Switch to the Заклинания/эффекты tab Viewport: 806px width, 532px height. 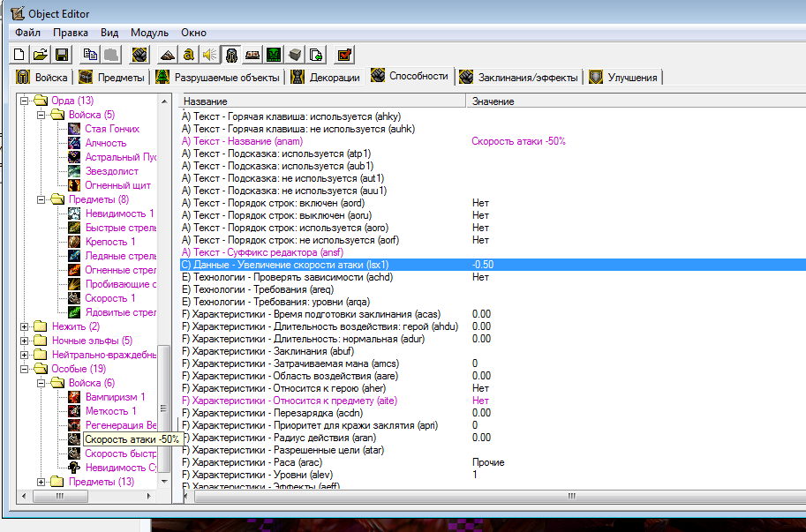pyautogui.click(x=519, y=77)
